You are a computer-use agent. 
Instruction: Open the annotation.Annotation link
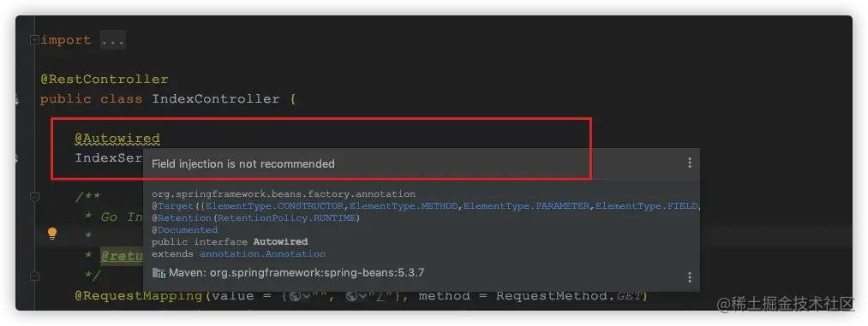(262, 254)
